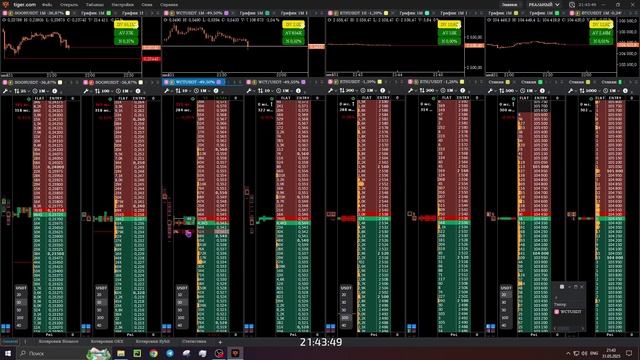Select USDT preset 20 in DOGEUSDT step-25 panel
The width and height of the screenshot is (640, 360).
(19, 295)
